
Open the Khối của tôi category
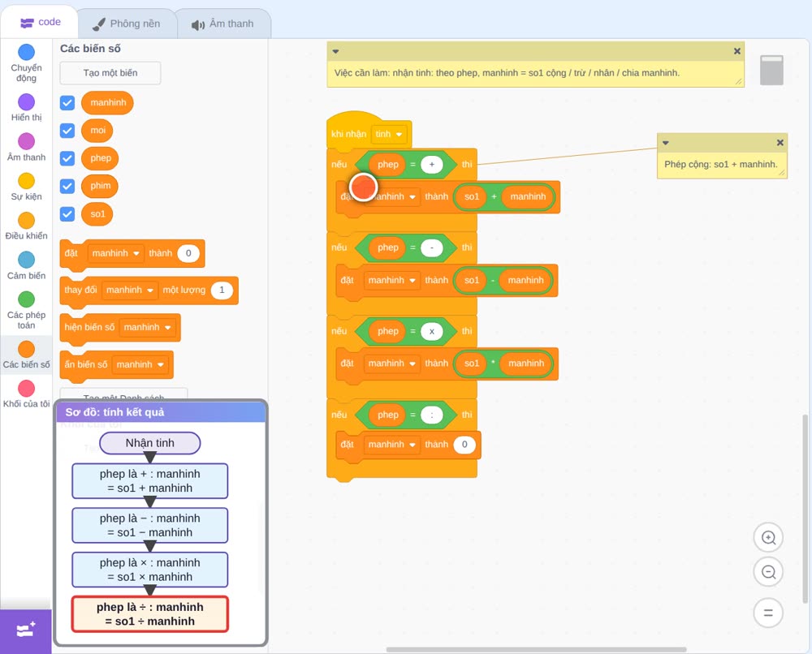(26, 394)
